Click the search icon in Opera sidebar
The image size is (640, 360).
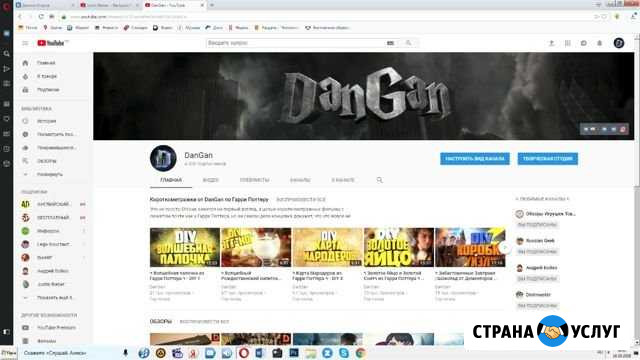pos(6,53)
